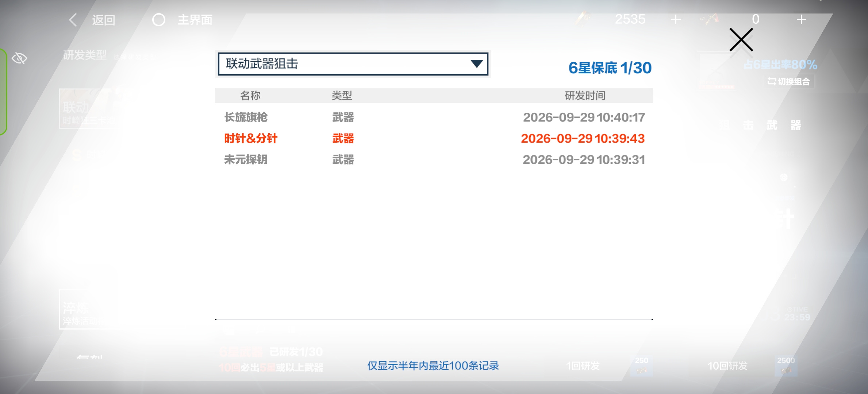The image size is (868, 394).
Task: Toggle the hide-UI eye icon
Action: tap(19, 58)
